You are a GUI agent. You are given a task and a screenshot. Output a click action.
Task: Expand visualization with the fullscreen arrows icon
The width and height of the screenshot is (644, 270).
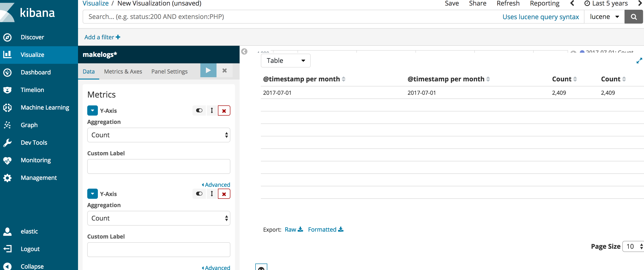pyautogui.click(x=639, y=61)
